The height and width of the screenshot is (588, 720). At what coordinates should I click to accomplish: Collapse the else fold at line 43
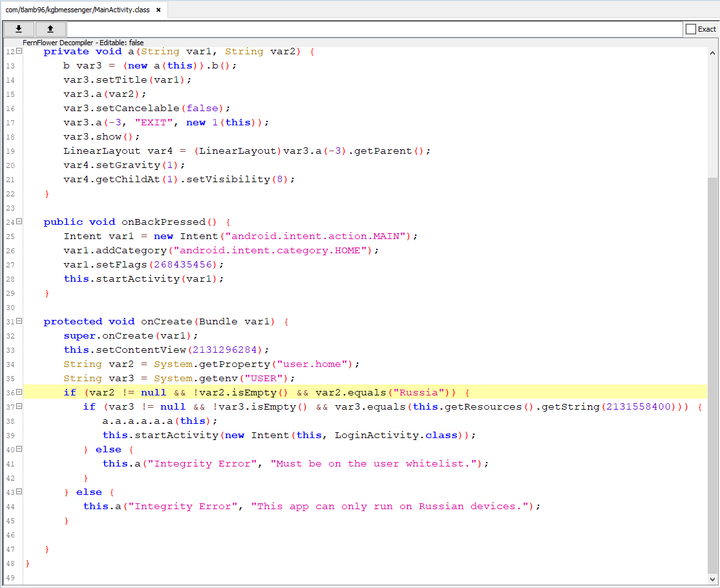[19, 492]
